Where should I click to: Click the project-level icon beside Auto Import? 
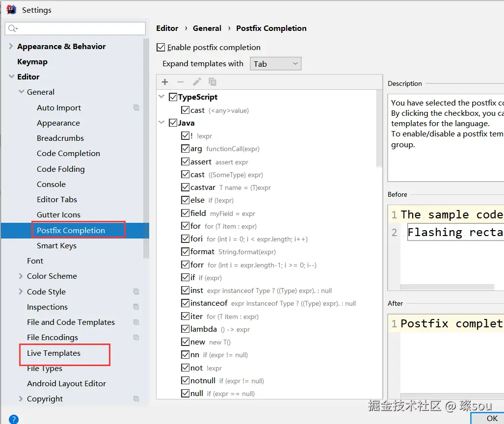136,107
